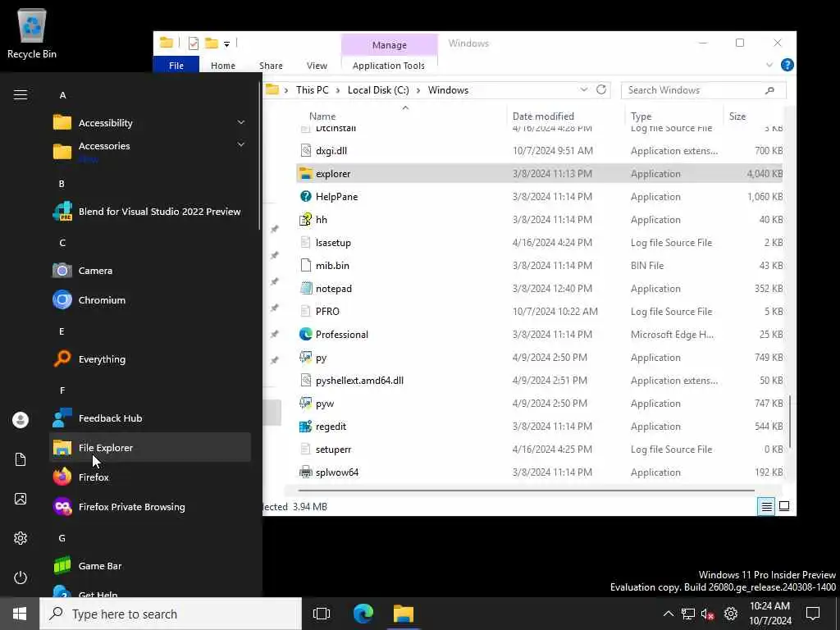Click the Manage contextual tab

pyautogui.click(x=390, y=45)
